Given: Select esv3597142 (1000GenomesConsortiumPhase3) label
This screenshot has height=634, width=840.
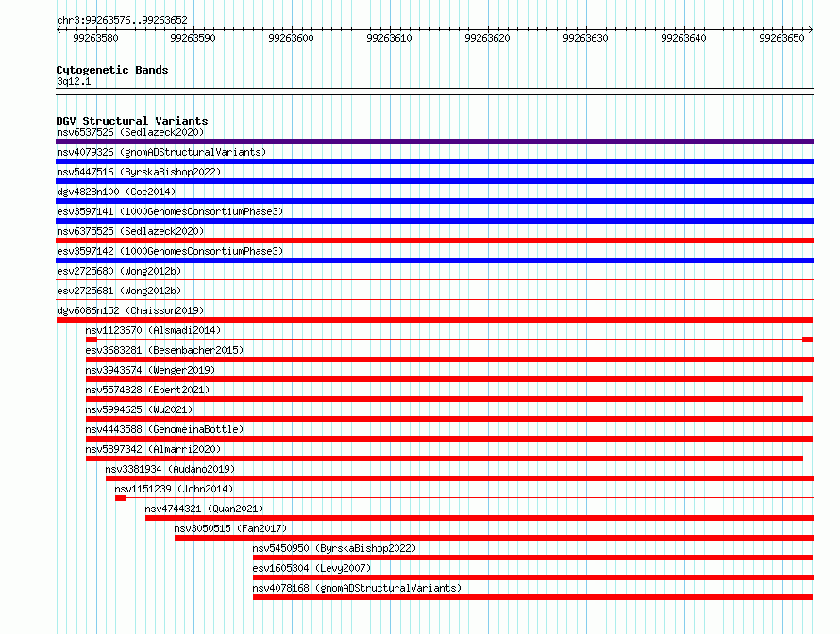Looking at the screenshot, I should [170, 251].
